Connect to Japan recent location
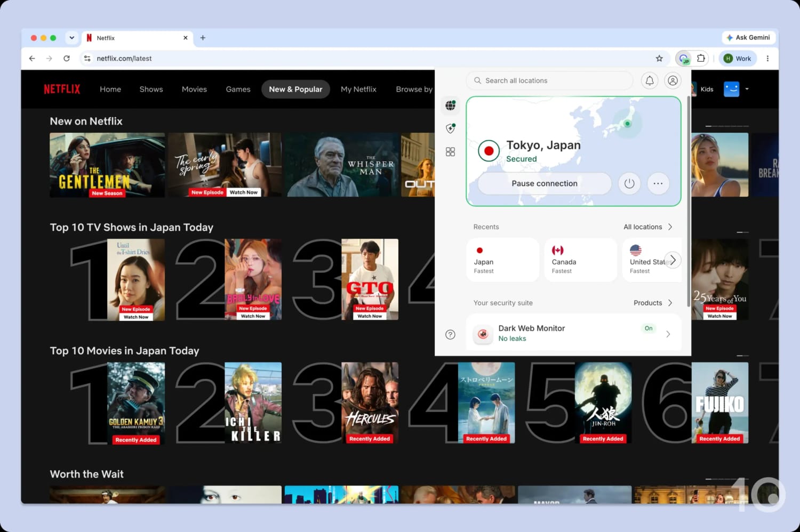The height and width of the screenshot is (532, 800). (x=502, y=260)
